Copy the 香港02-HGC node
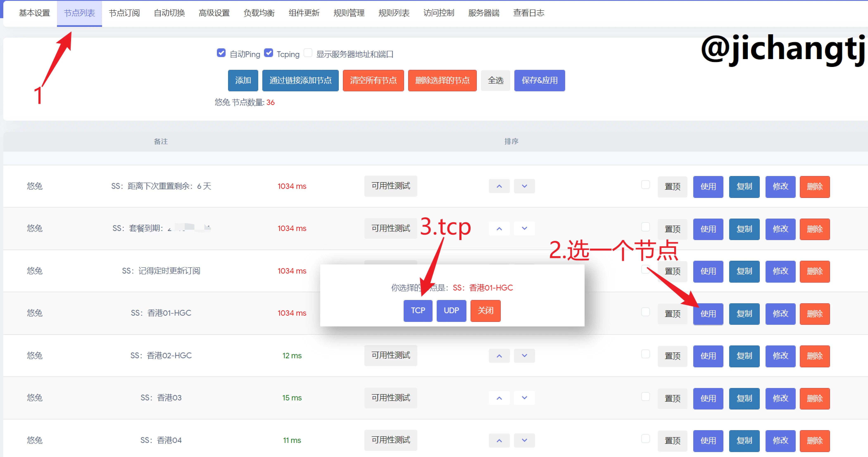The width and height of the screenshot is (868, 457). 744,356
